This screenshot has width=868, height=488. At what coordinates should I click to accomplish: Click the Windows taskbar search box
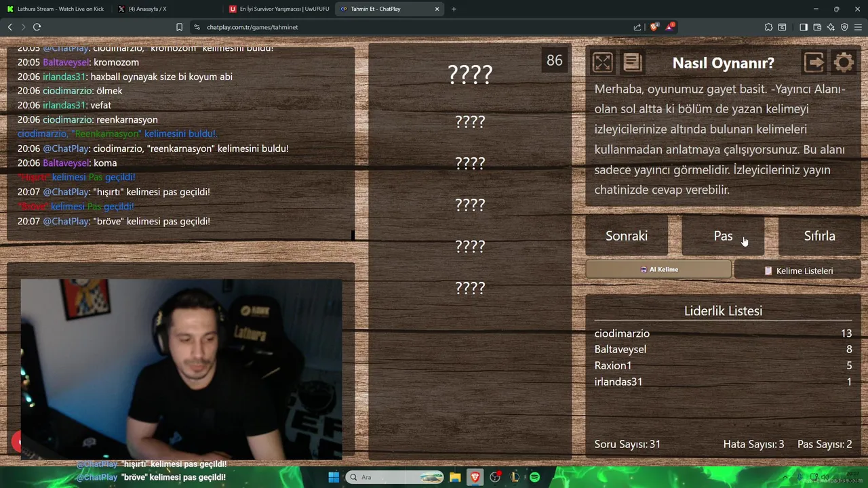(x=395, y=477)
